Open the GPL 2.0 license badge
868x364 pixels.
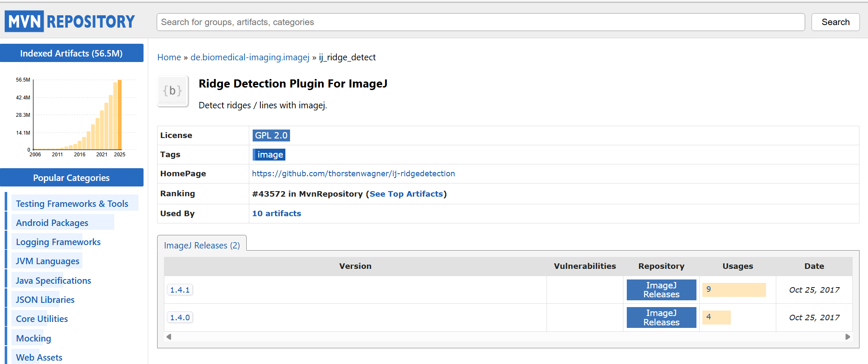pyautogui.click(x=271, y=135)
